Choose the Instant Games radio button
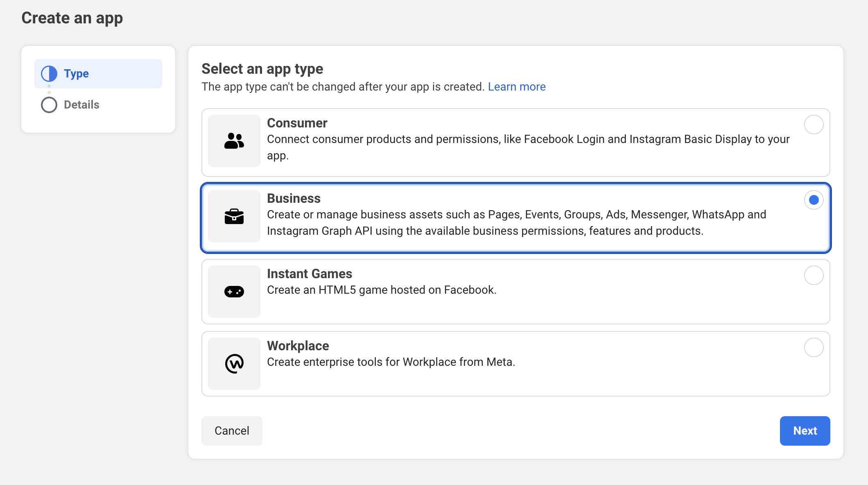868x485 pixels. [x=814, y=275]
